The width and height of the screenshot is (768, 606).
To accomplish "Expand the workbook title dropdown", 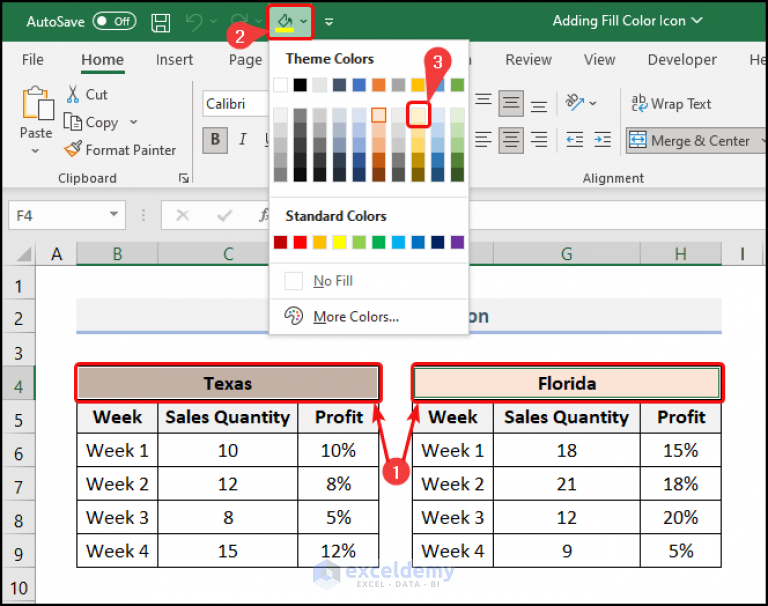I will (697, 20).
